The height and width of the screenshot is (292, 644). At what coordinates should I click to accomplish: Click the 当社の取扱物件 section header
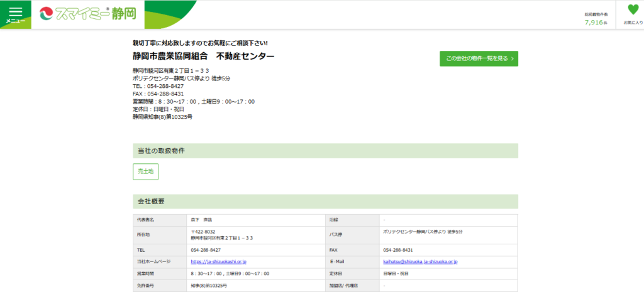click(325, 151)
